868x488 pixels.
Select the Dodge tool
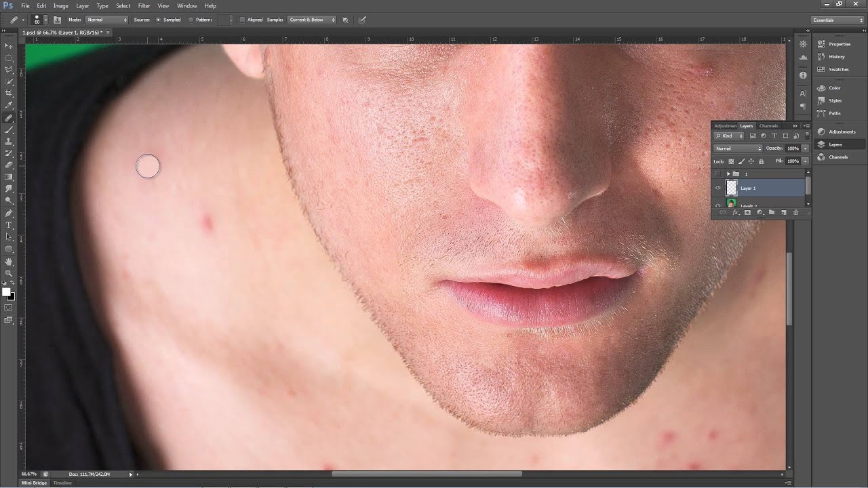pos(9,201)
